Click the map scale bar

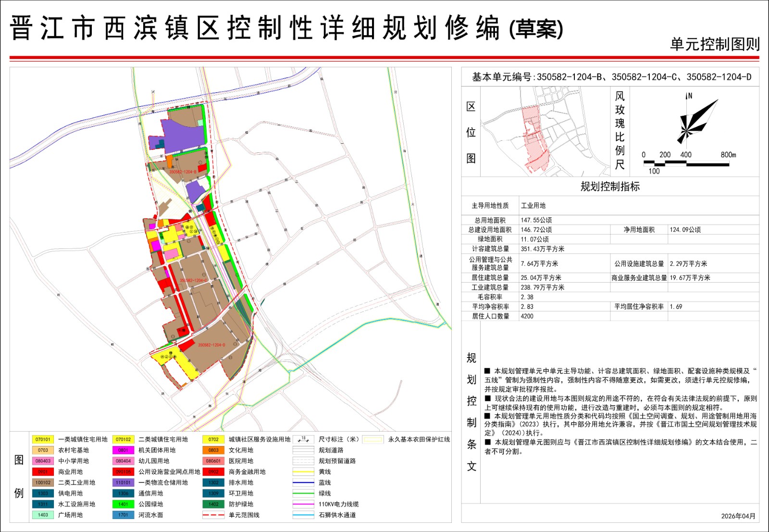tap(686, 164)
